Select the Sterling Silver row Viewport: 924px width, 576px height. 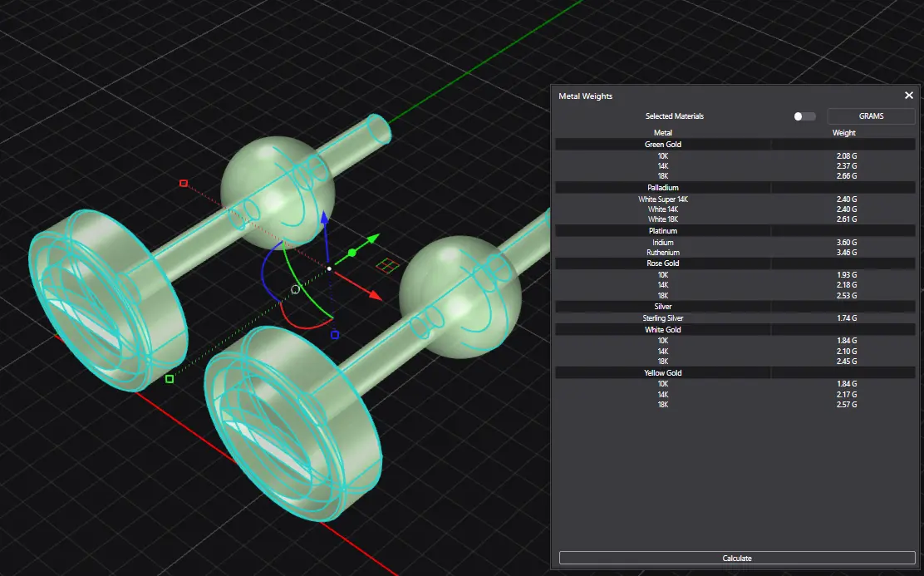click(x=735, y=318)
